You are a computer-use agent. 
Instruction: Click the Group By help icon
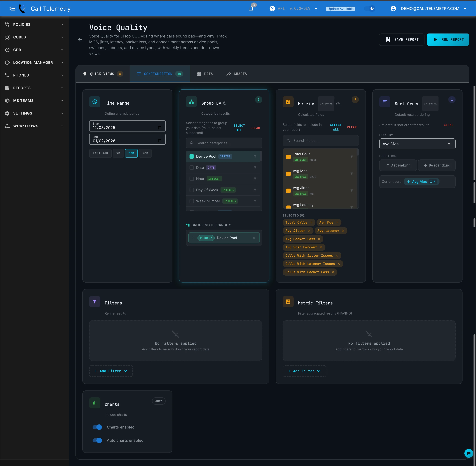point(225,103)
